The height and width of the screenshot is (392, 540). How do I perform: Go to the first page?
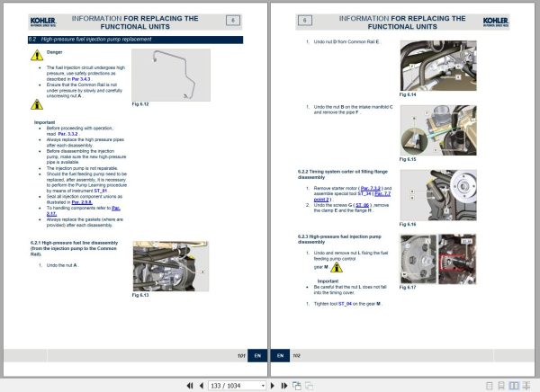[190, 386]
